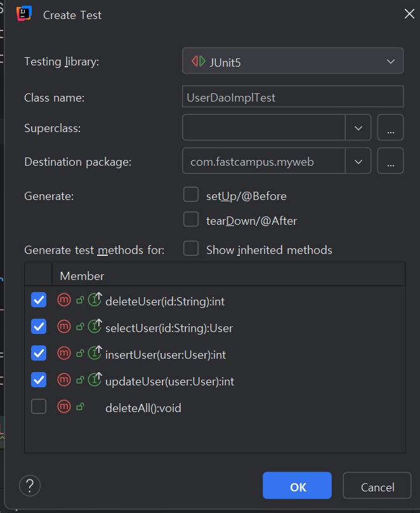Viewport: 420px width, 513px height.
Task: Click the public lock icon on the deleteUser row
Action: pyautogui.click(x=80, y=300)
